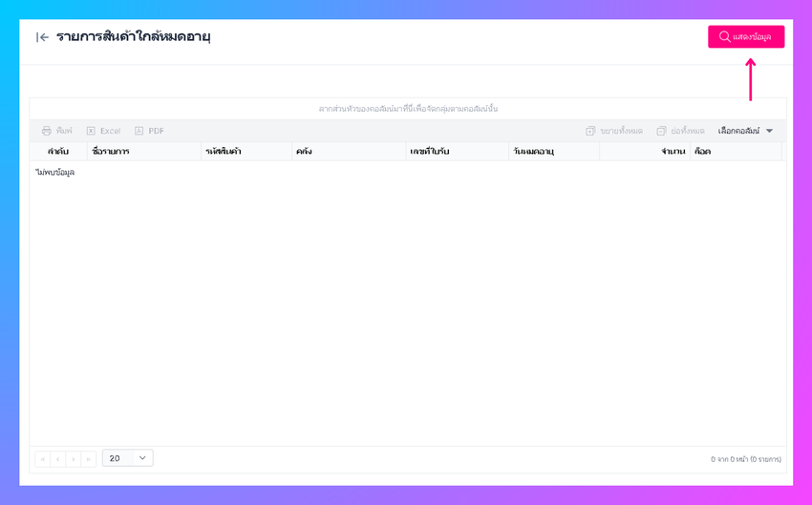This screenshot has height=505, width=812.
Task: Go to the previous page in the pager
Action: click(58, 459)
